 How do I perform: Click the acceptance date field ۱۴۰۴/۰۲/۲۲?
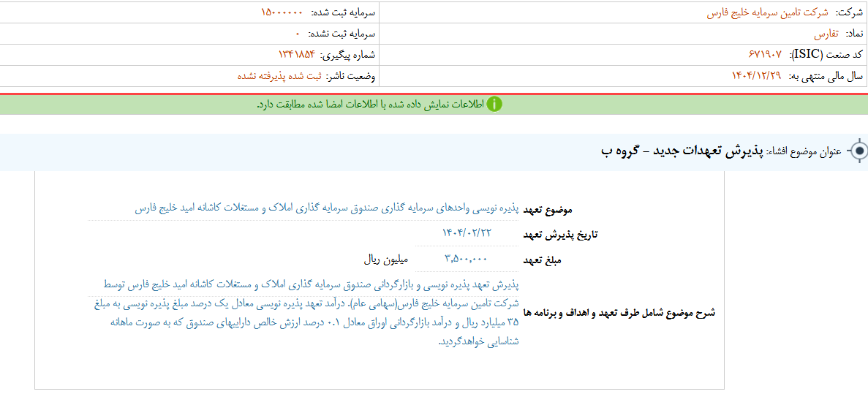[x=467, y=233]
